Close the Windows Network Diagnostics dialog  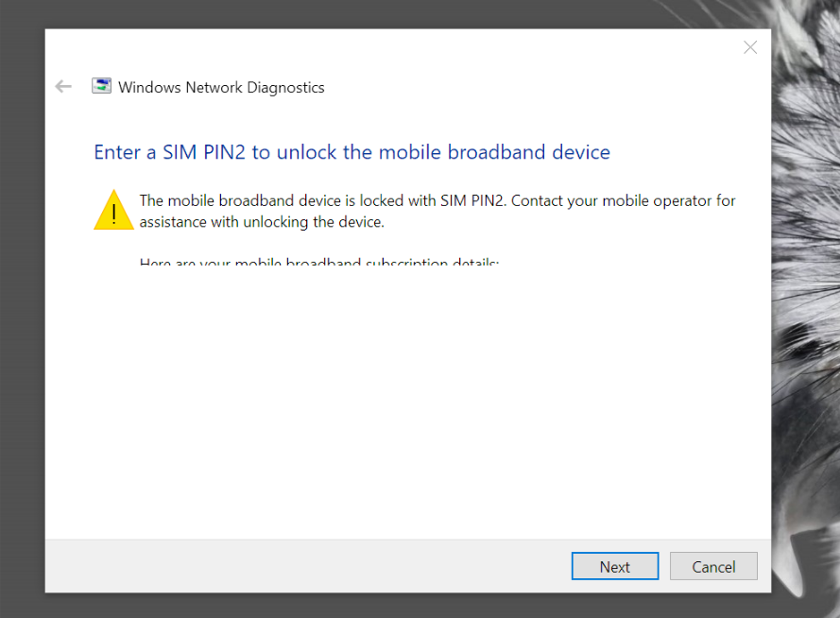pyautogui.click(x=750, y=47)
